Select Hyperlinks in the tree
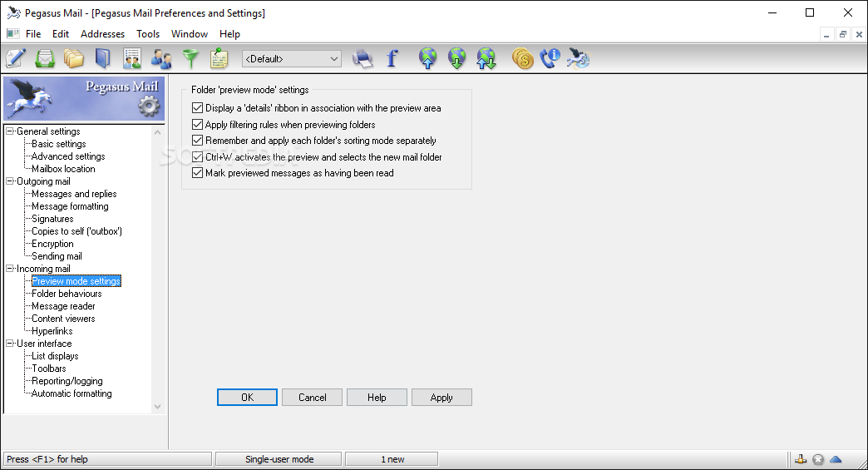Image resolution: width=868 pixels, height=470 pixels. pos(52,331)
